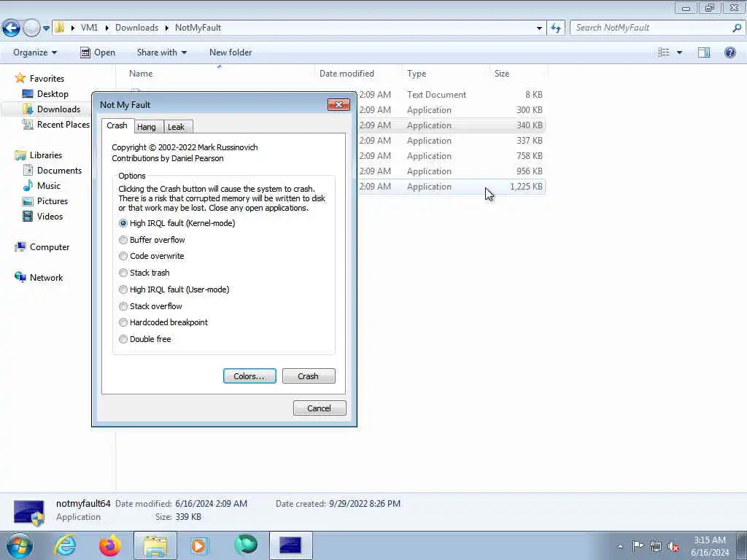
Task: Cancel the Not My Fault dialog
Action: coord(320,408)
